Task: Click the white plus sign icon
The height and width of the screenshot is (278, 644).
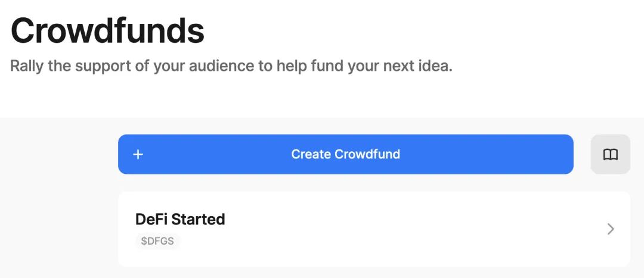Action: 138,154
